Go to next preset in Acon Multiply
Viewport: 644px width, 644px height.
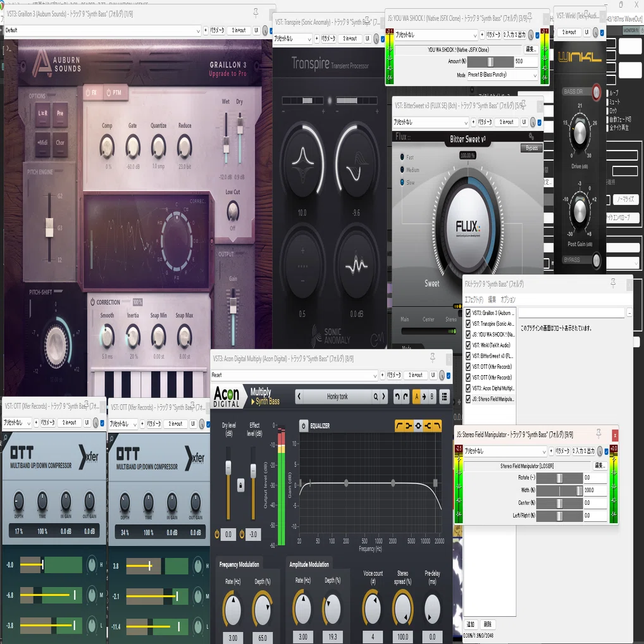click(384, 397)
